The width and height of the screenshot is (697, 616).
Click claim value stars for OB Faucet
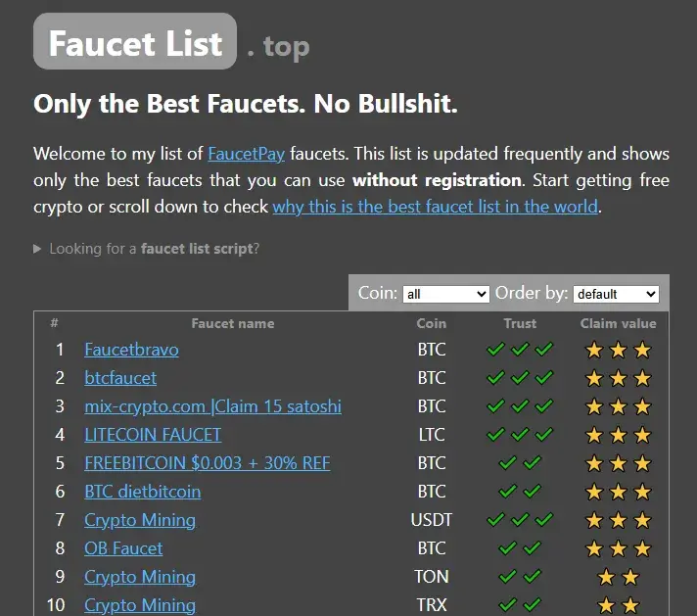(619, 548)
